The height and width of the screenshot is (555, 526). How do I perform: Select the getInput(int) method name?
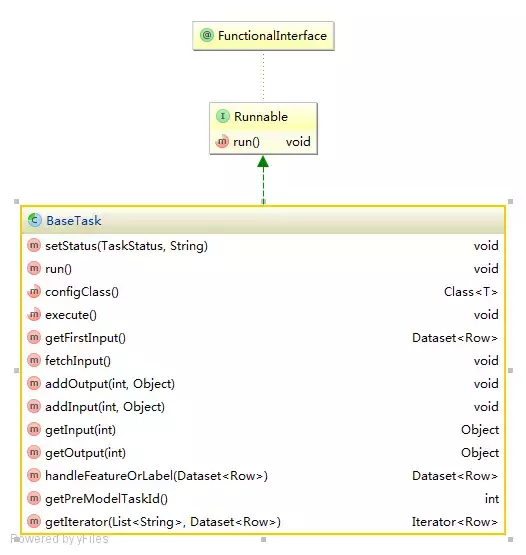coord(80,430)
